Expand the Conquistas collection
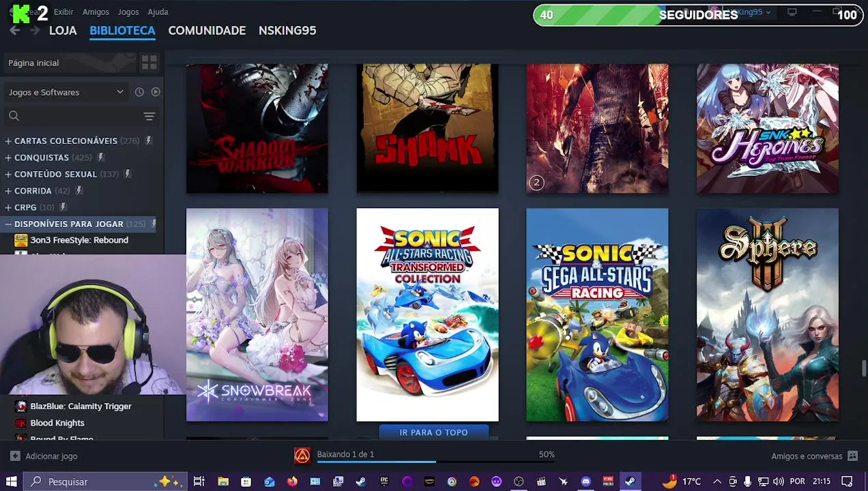 pyautogui.click(x=8, y=158)
